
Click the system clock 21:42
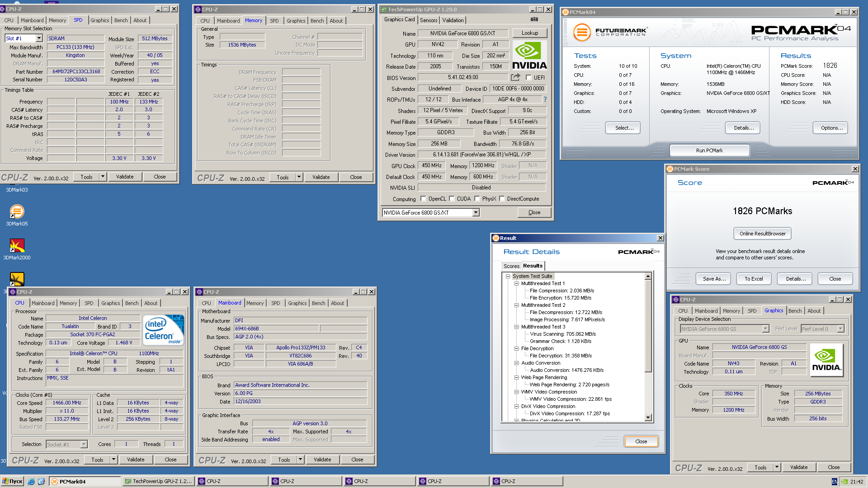pos(856,482)
